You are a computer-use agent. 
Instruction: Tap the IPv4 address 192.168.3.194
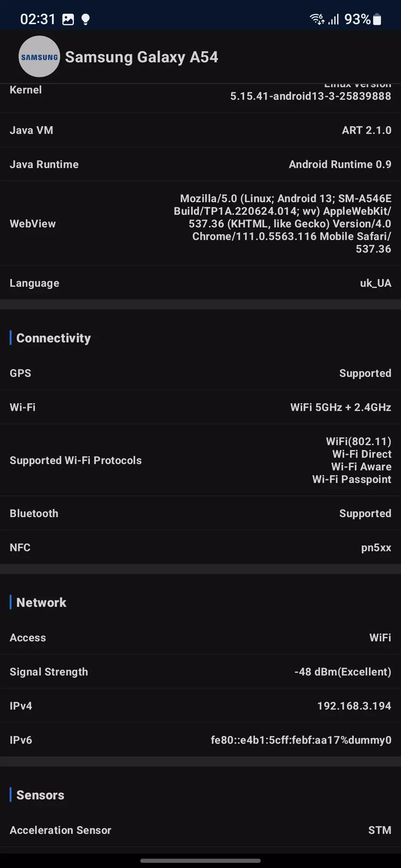click(x=354, y=706)
